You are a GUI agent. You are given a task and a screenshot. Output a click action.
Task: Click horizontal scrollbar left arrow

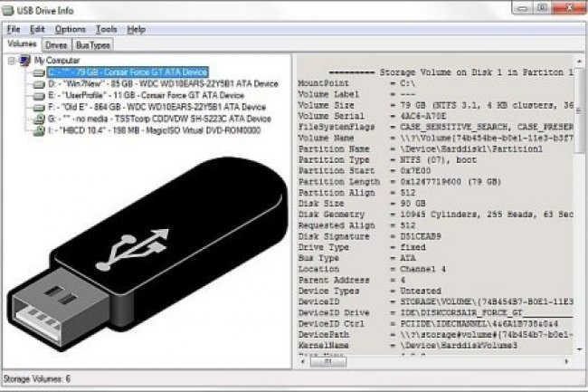(x=303, y=361)
